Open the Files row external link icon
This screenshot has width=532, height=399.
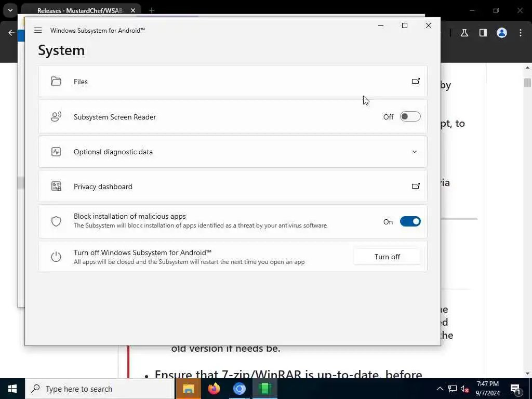tap(416, 81)
